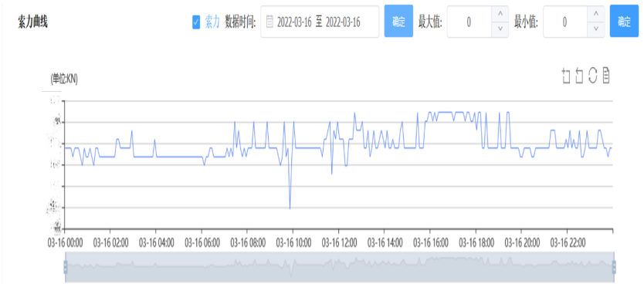Increase 最大值 with the up arrow
The width and height of the screenshot is (644, 284).
[500, 14]
